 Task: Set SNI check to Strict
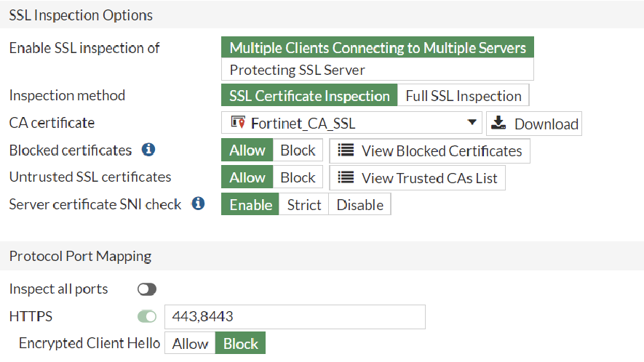point(303,204)
